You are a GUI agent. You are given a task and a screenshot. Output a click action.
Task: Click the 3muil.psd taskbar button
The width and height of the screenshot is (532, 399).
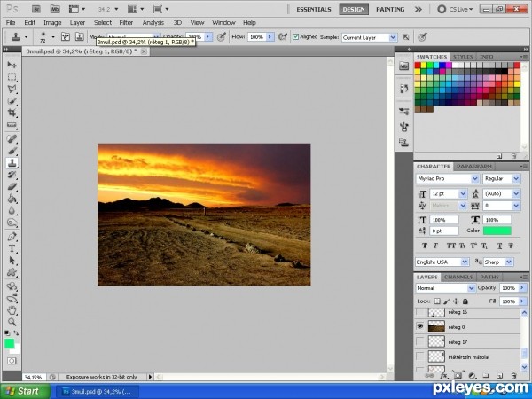(97, 391)
